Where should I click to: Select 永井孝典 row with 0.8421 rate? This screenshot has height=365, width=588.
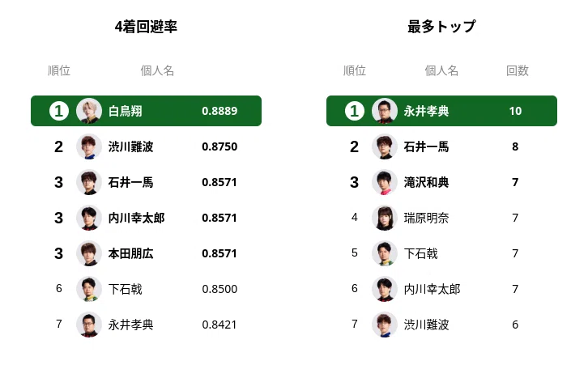(x=147, y=325)
